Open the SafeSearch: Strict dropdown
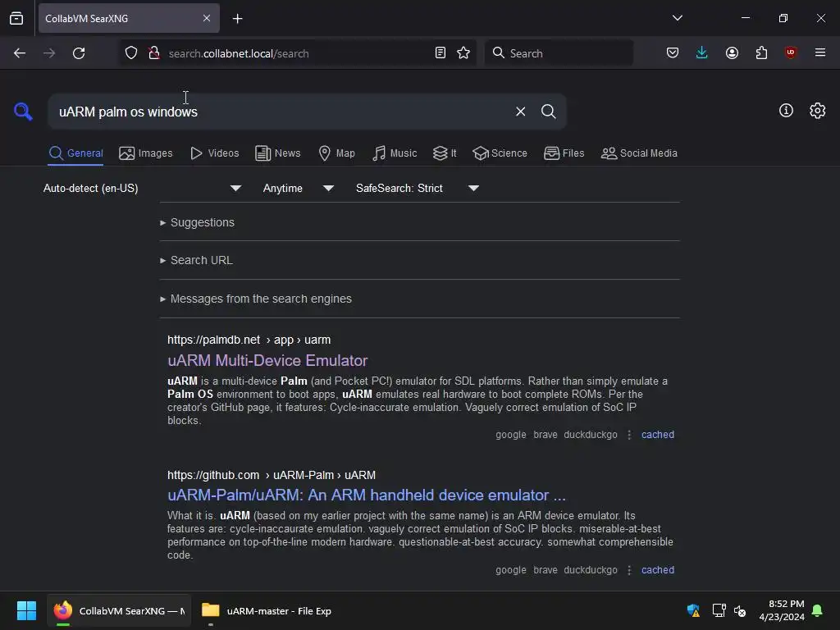The width and height of the screenshot is (840, 630). pyautogui.click(x=418, y=188)
